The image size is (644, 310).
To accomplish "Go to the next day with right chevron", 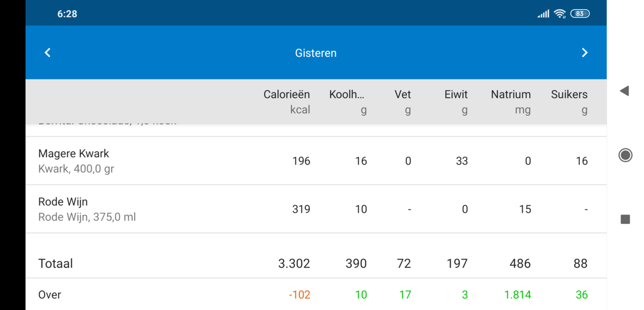I will (x=584, y=52).
